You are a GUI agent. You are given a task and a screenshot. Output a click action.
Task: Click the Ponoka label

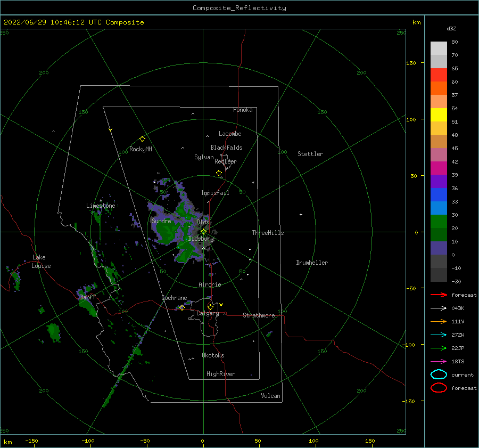(x=243, y=110)
